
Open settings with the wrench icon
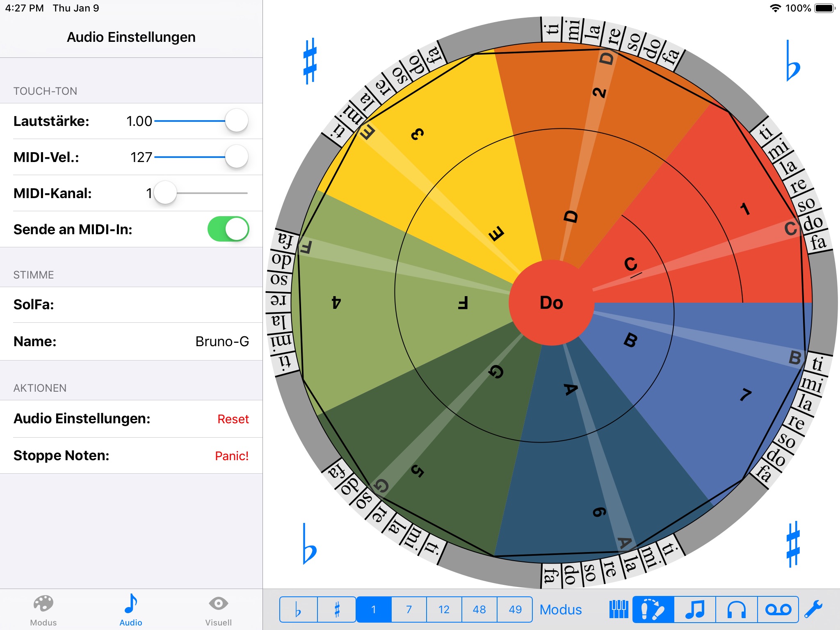pos(814,609)
